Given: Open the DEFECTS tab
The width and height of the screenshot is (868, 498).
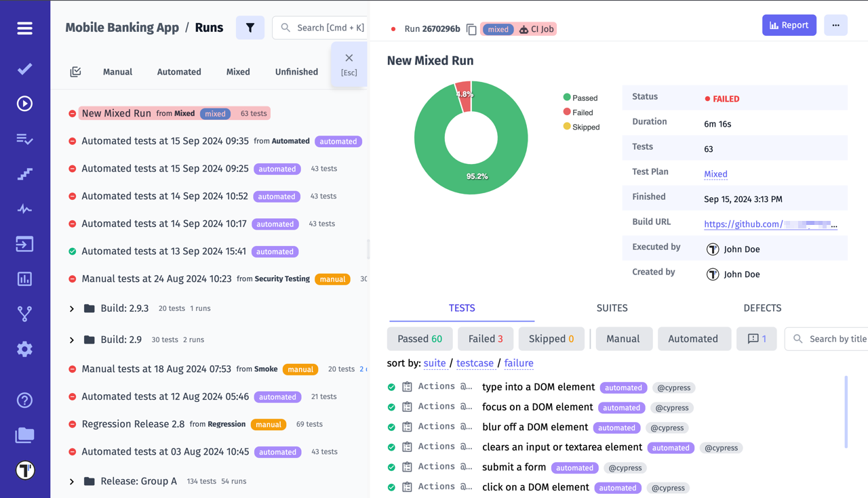Looking at the screenshot, I should [762, 308].
